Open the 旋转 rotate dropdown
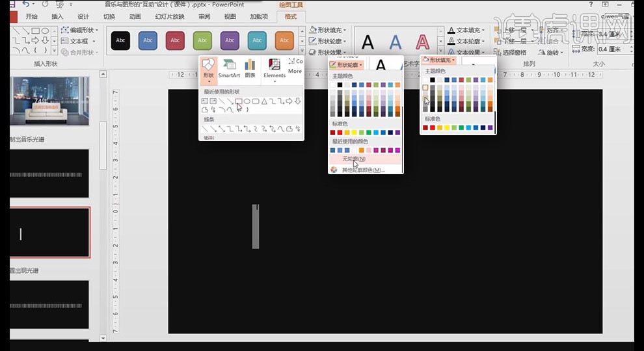The width and height of the screenshot is (644, 351). [x=554, y=52]
